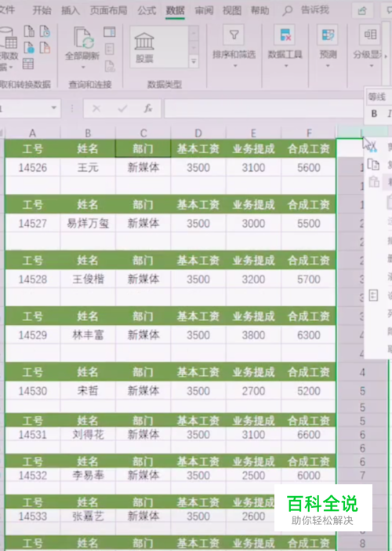Screen dimensions: 392x551
Task: Select the cell showing 3800
Action: coord(253,335)
